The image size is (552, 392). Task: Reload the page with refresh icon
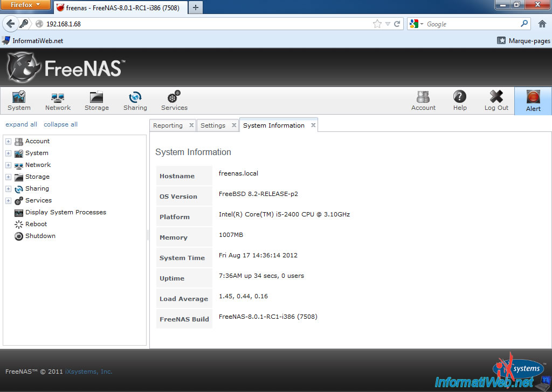point(397,24)
